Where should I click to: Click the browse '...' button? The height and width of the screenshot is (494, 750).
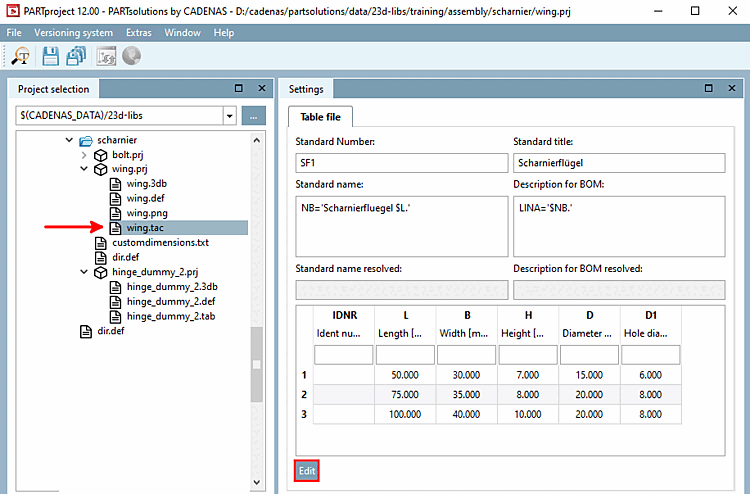click(x=254, y=116)
